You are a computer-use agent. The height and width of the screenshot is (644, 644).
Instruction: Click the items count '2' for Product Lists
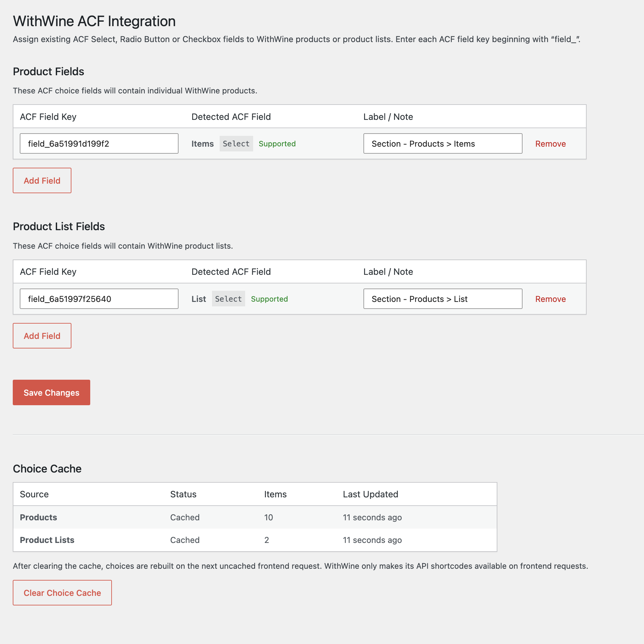point(267,540)
